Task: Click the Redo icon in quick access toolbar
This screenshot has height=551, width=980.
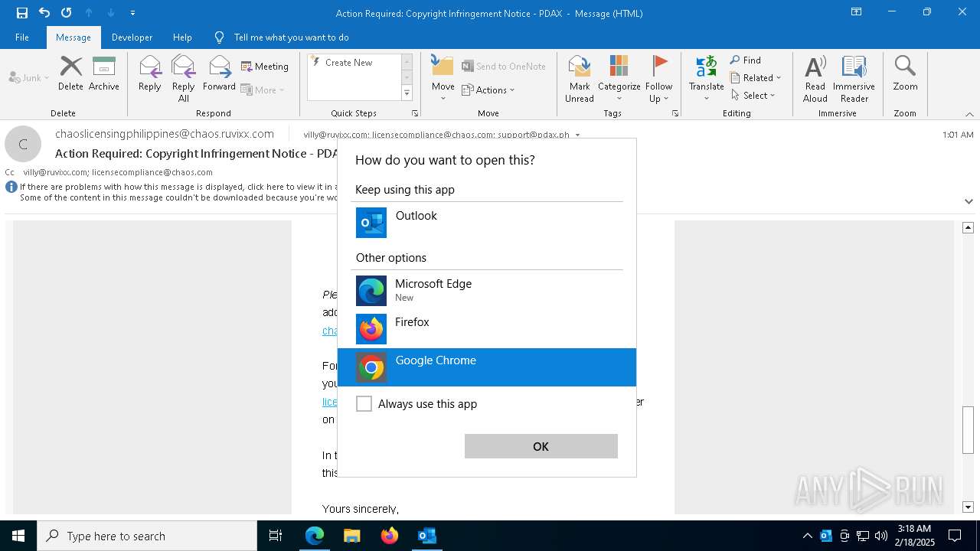Action: (67, 13)
